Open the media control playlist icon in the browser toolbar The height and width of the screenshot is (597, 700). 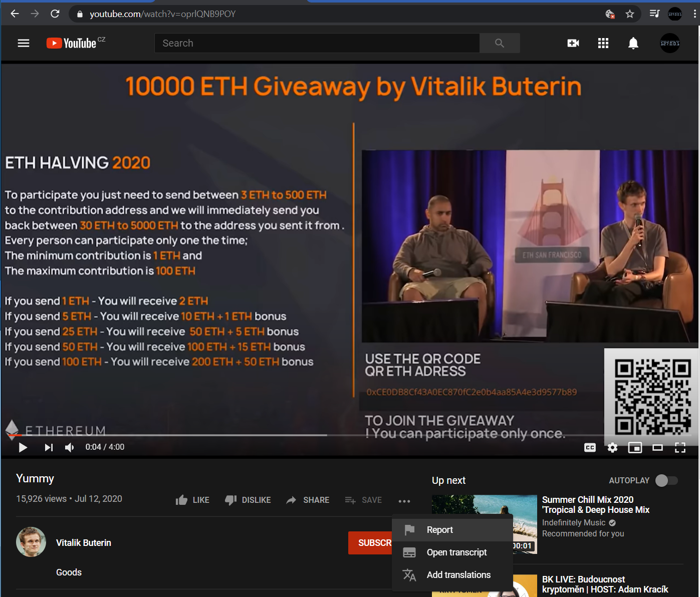tap(654, 14)
